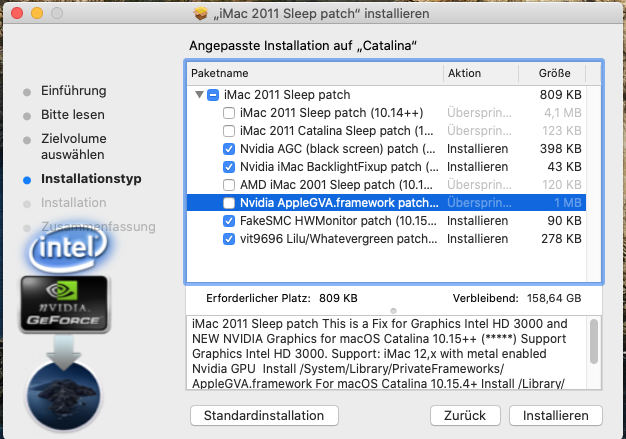The image size is (626, 439).
Task: Click Installieren action for BacklightFixup row
Action: pos(477,167)
